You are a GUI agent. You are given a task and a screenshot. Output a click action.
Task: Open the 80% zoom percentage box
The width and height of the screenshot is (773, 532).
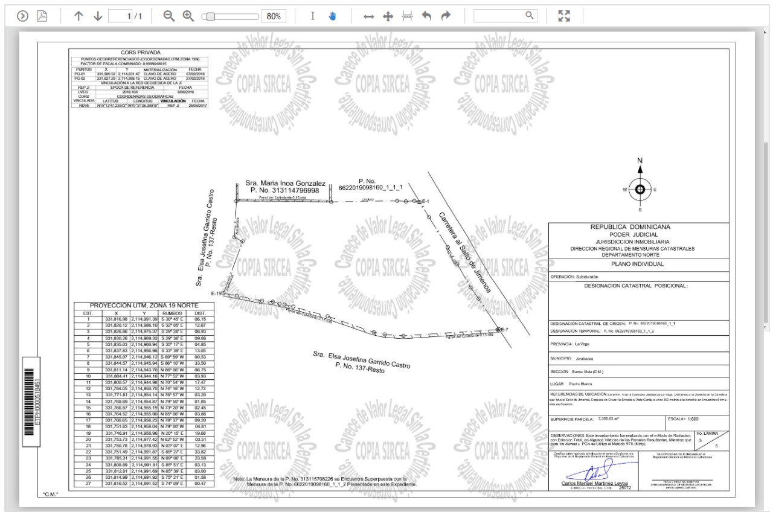point(273,16)
